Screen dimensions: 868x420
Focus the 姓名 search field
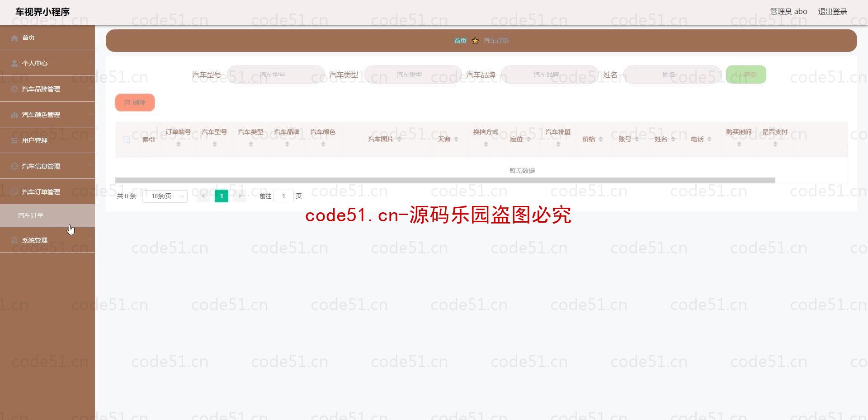672,75
